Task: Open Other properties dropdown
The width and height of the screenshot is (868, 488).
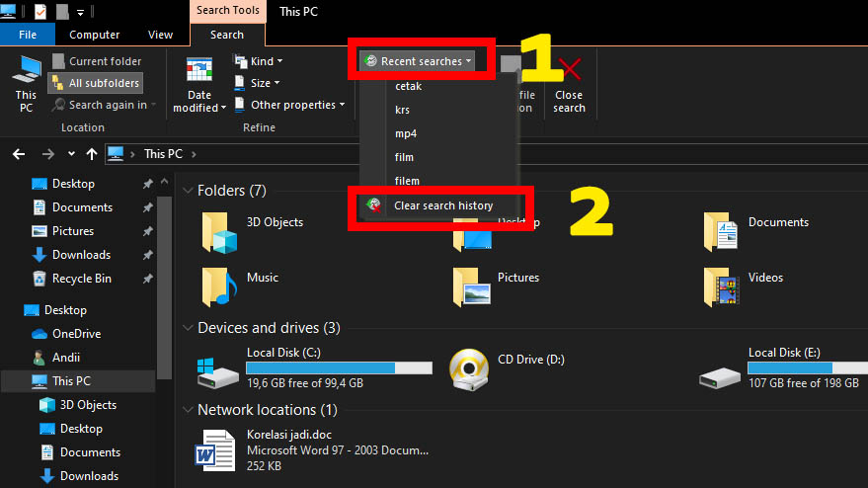Action: coord(289,105)
